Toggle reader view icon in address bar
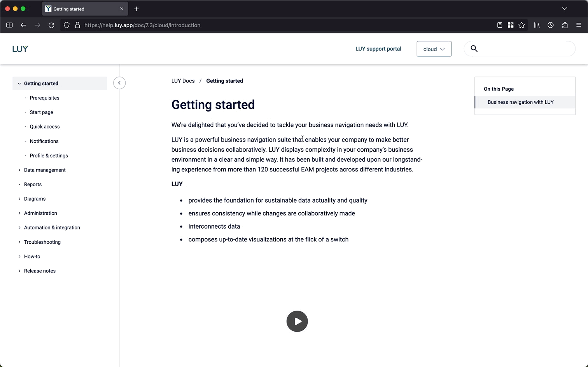 point(500,25)
